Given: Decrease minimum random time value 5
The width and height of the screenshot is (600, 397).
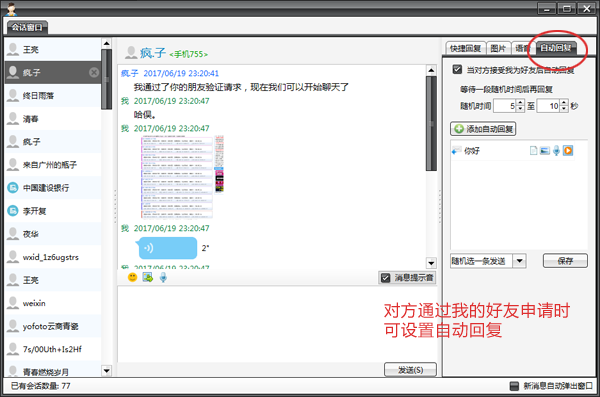Looking at the screenshot, I should tap(520, 109).
